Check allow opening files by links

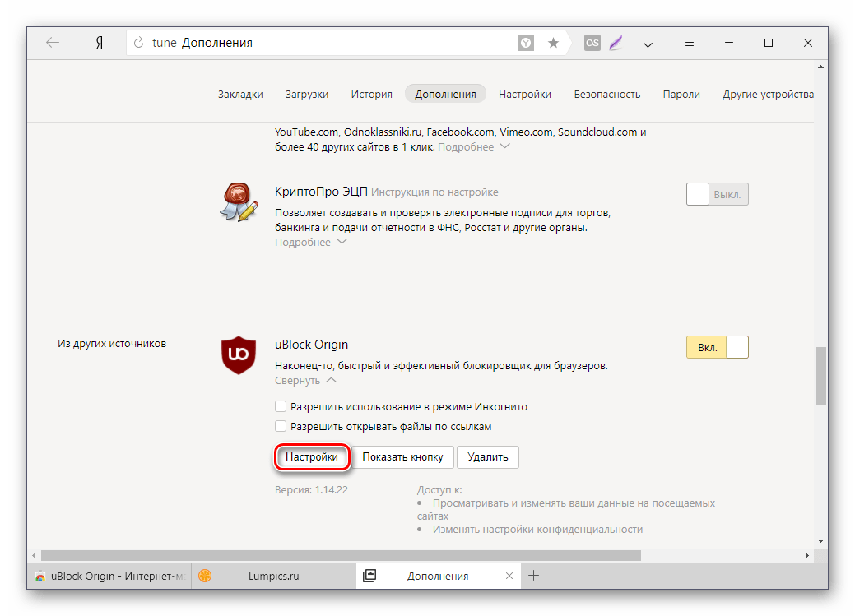(x=281, y=426)
